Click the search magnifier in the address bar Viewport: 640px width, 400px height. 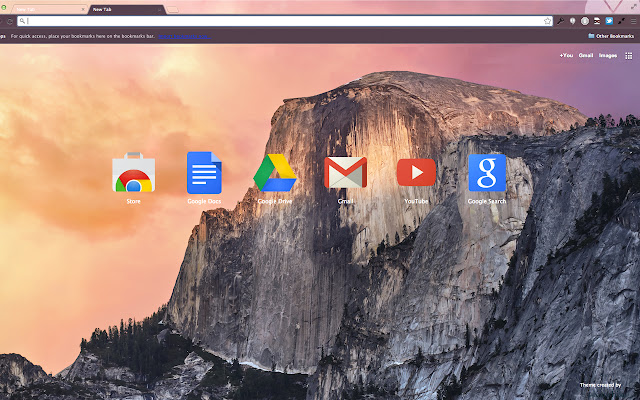[22, 21]
